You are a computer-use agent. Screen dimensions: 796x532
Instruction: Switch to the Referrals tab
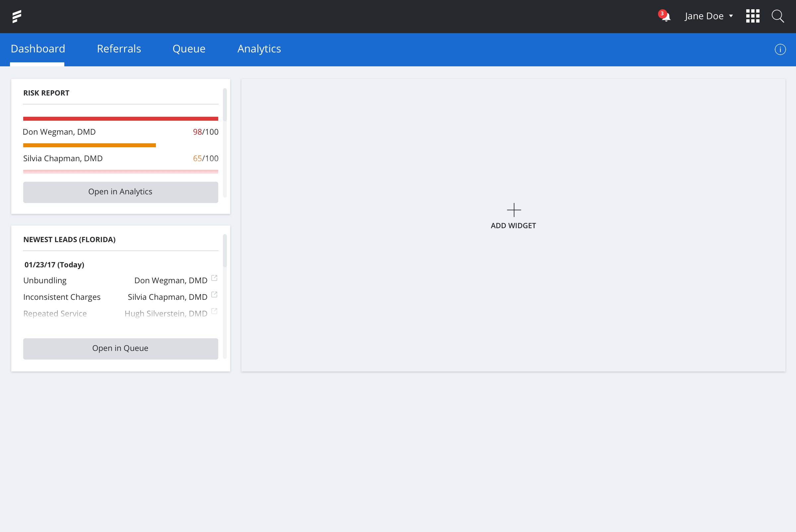119,49
